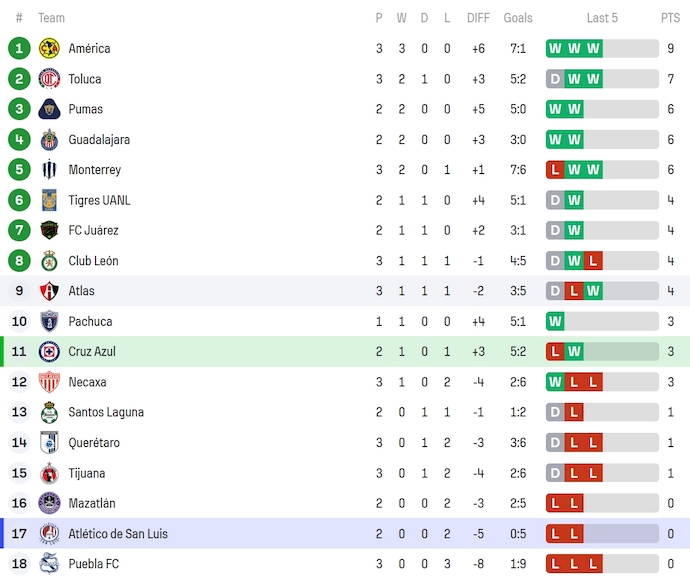Click the Puebla FC club badge

coord(49,564)
